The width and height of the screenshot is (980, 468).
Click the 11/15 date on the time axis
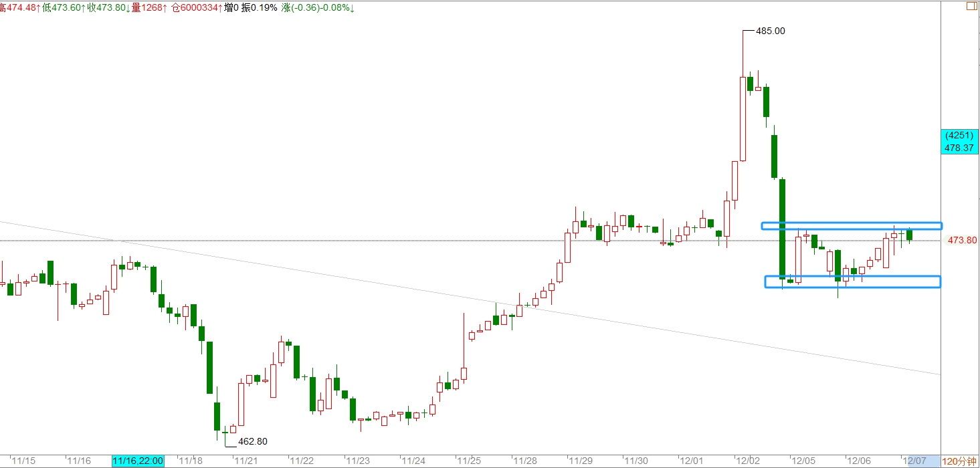tap(23, 461)
